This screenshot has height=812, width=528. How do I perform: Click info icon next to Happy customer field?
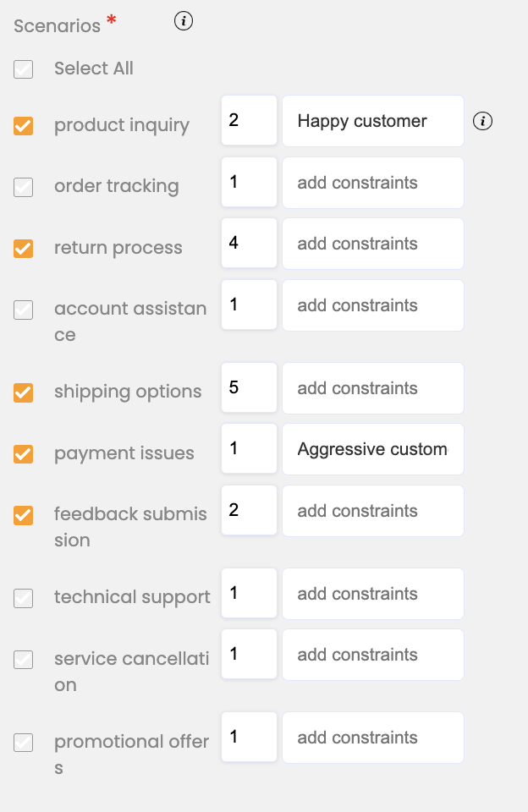[482, 122]
